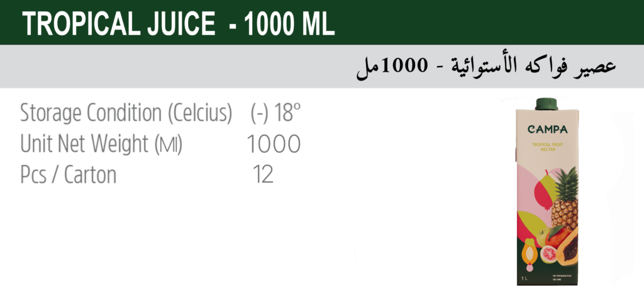Click the TROPICAL JUICE - 1000 ML heading
Image resolution: width=644 pixels, height=300 pixels.
coord(179,24)
